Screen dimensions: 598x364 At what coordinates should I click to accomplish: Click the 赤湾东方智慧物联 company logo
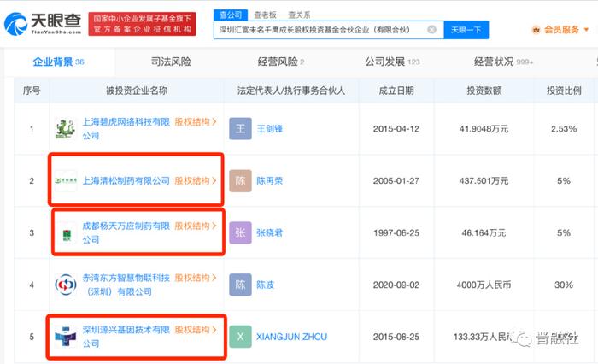tap(66, 285)
